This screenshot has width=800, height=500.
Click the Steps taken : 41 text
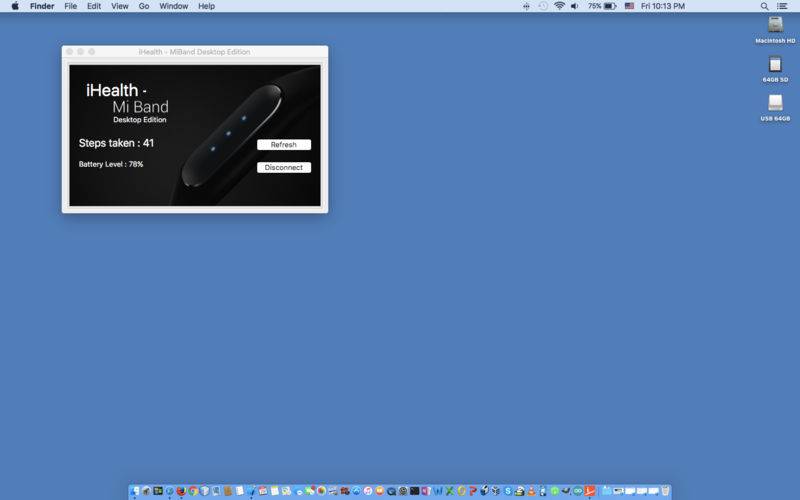coord(116,143)
